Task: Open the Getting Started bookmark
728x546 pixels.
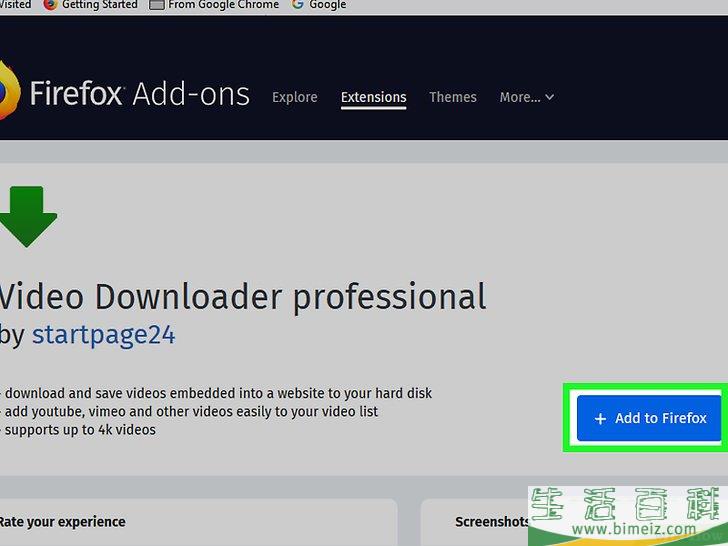Action: (x=91, y=5)
